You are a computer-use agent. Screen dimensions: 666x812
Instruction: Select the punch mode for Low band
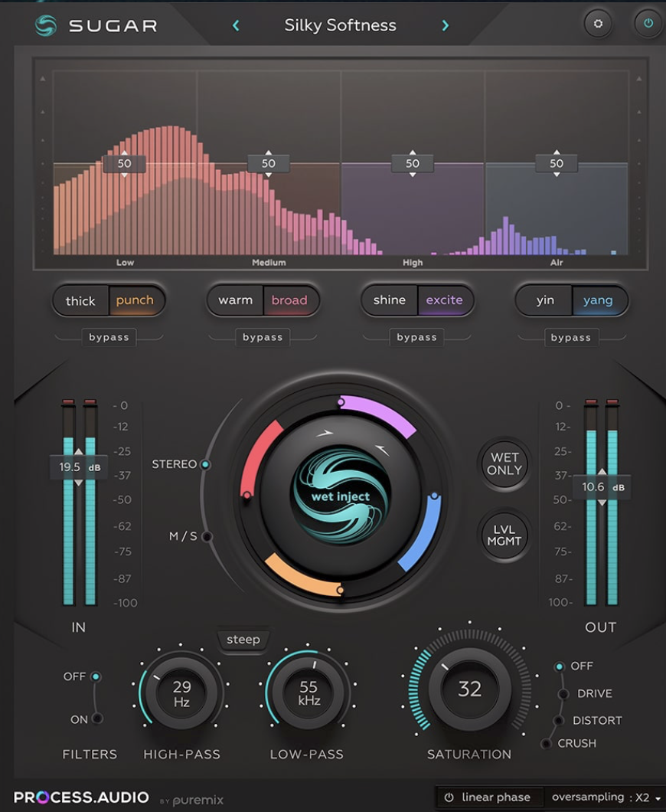click(x=135, y=300)
